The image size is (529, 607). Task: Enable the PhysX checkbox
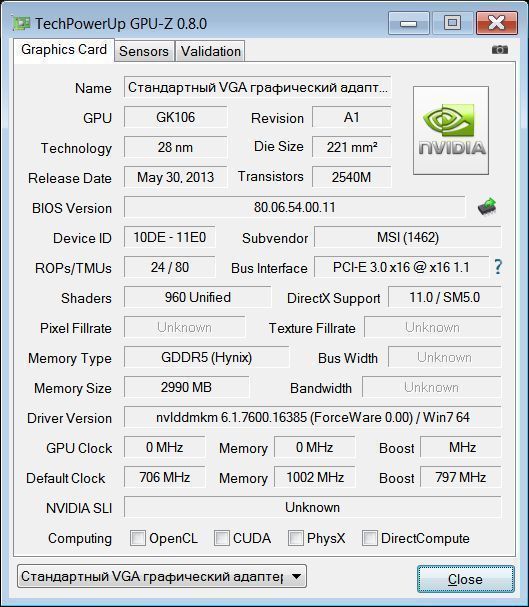(x=296, y=538)
